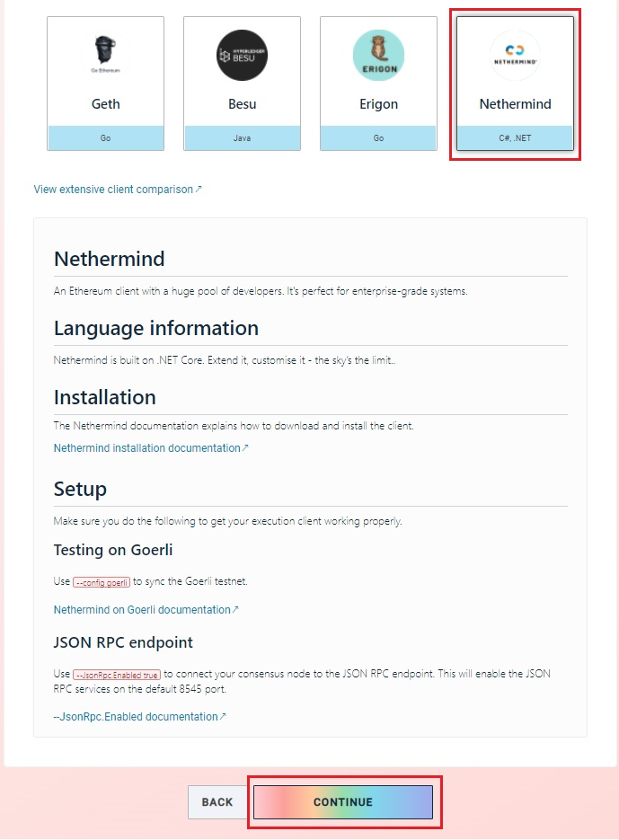Viewport: 619px width, 840px height.
Task: Click the Erigon mascot logo icon
Action: pyautogui.click(x=378, y=55)
